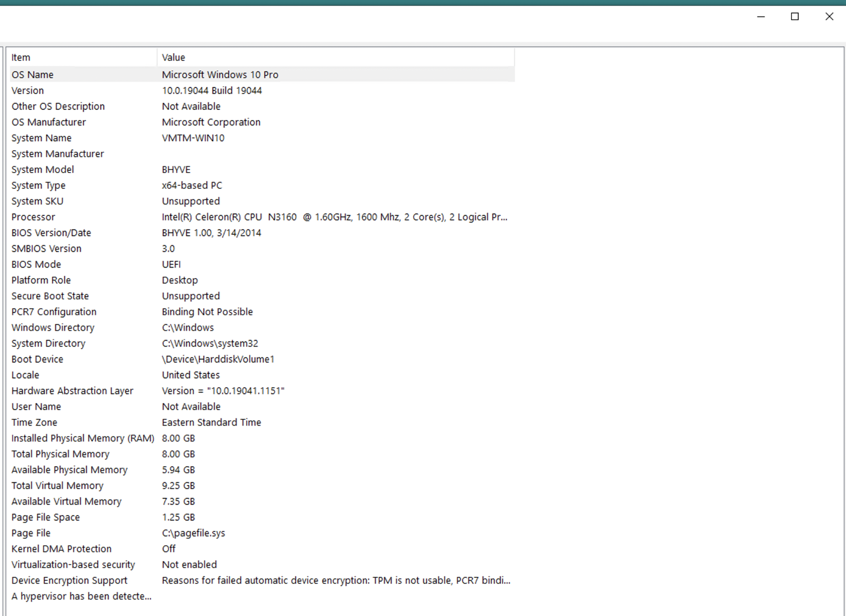
Task: Select System Manufacturer row
Action: click(x=262, y=154)
